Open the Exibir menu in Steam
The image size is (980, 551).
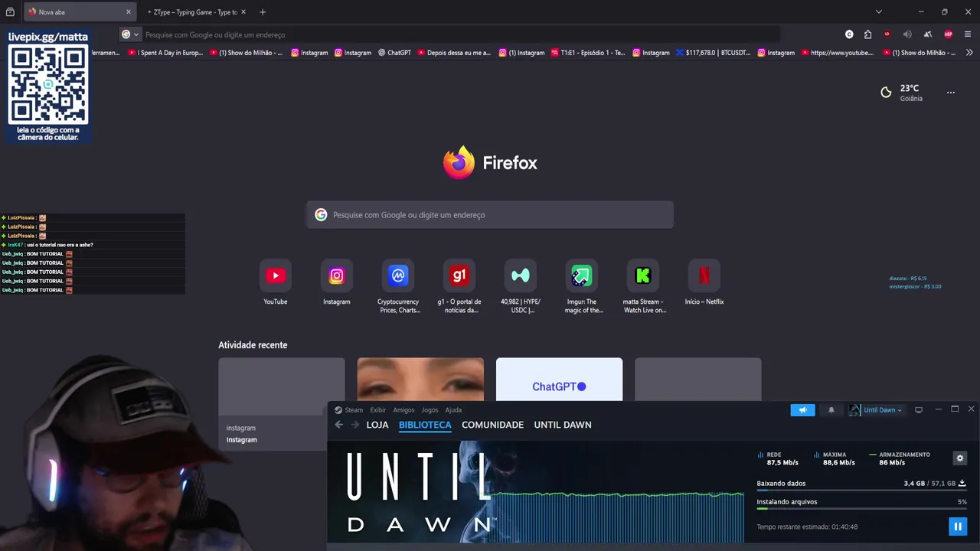[x=378, y=410]
